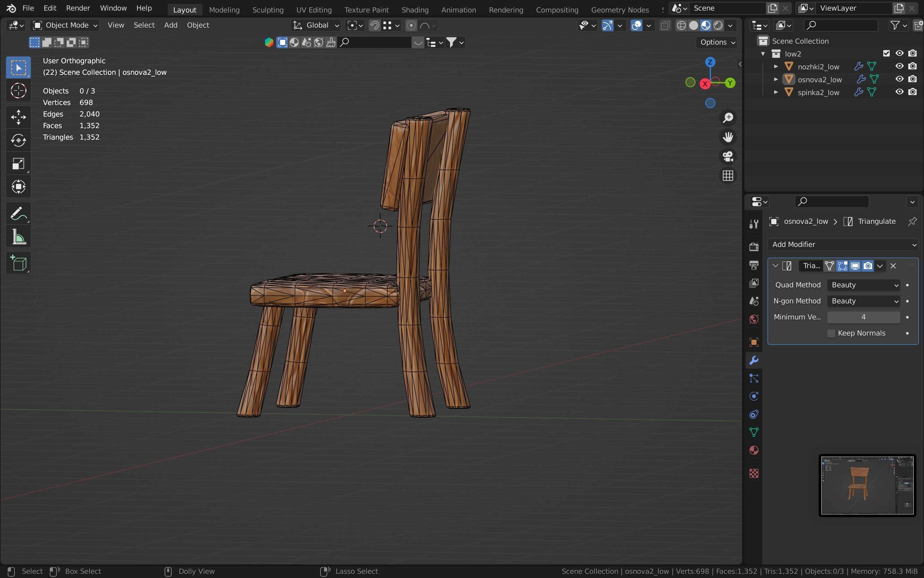The width and height of the screenshot is (924, 578).
Task: Select the Measure tool
Action: click(18, 237)
